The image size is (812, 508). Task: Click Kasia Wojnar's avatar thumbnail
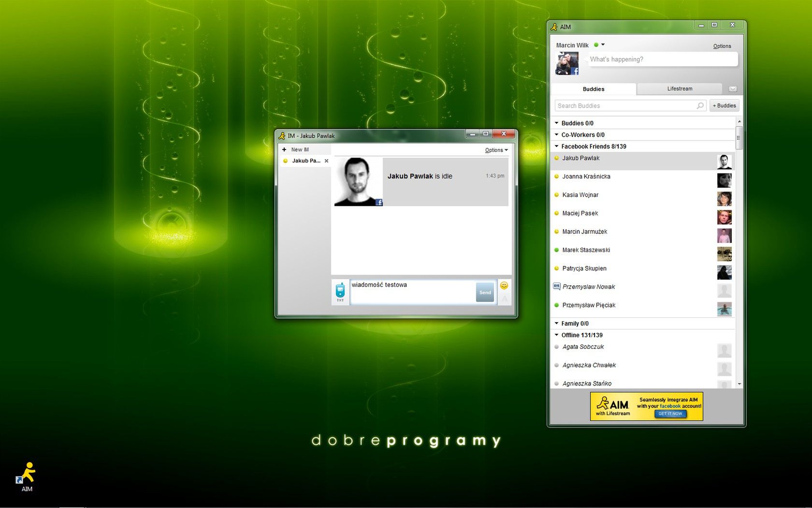click(x=724, y=198)
